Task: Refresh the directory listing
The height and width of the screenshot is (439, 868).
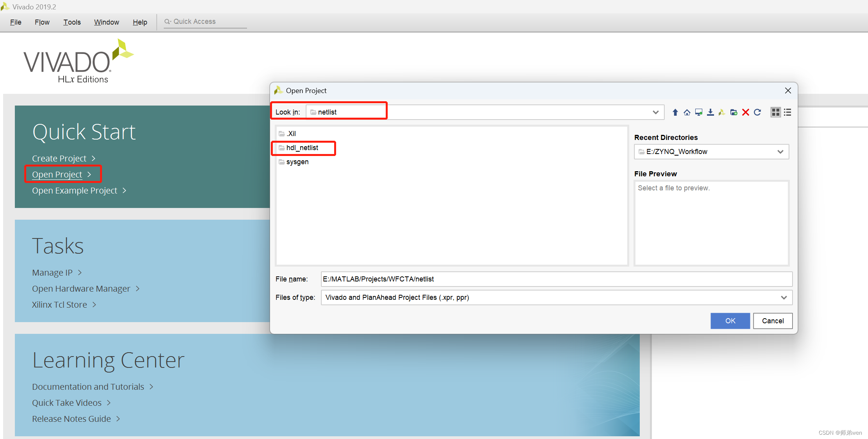Action: (x=757, y=113)
